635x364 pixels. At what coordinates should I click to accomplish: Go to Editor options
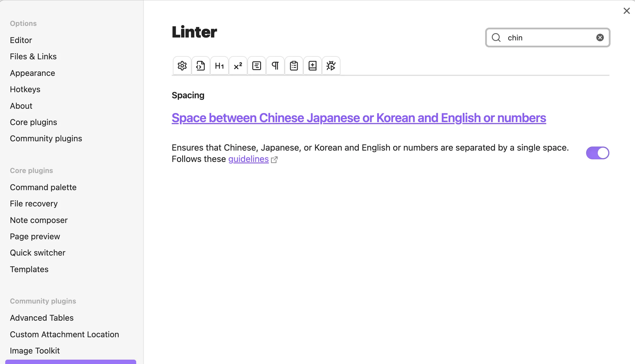point(21,40)
